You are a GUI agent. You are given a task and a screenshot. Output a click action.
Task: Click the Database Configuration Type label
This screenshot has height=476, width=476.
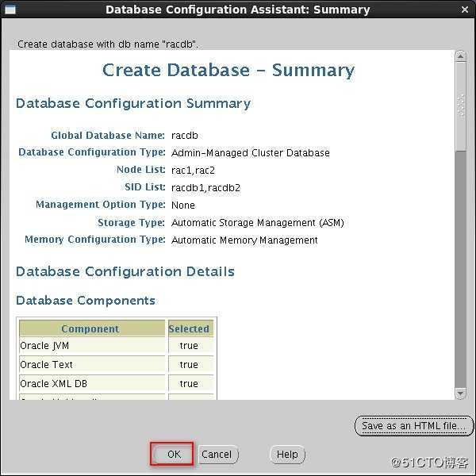click(92, 152)
